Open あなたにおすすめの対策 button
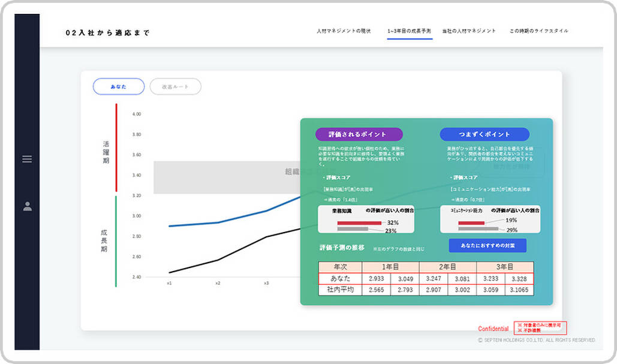This screenshot has width=617, height=364. pos(487,245)
